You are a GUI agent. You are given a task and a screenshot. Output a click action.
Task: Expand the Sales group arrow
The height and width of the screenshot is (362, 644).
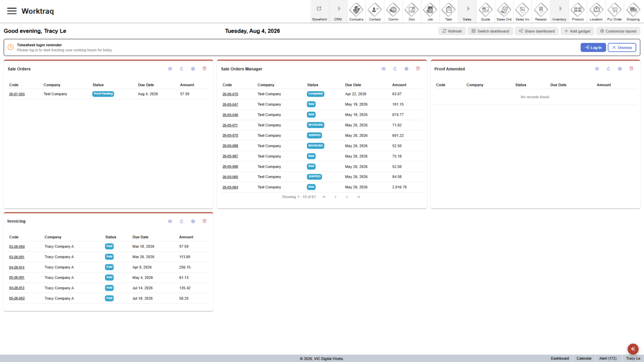click(x=468, y=9)
